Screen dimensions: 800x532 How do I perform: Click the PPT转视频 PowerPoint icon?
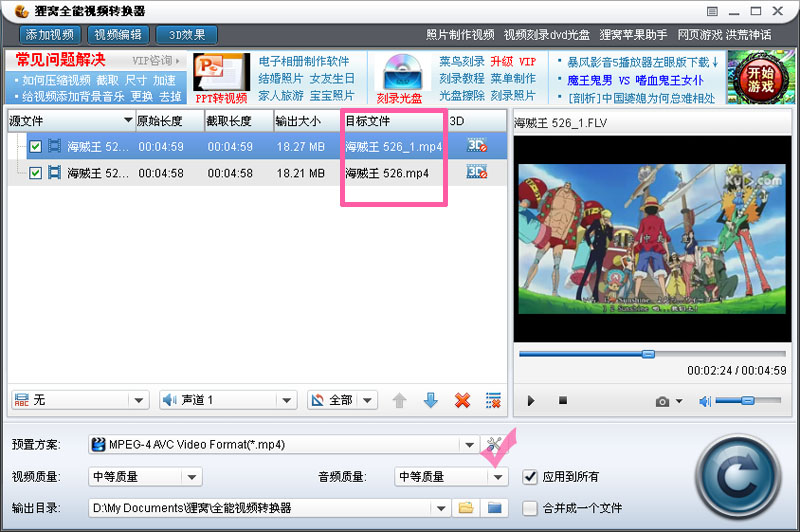[x=221, y=73]
